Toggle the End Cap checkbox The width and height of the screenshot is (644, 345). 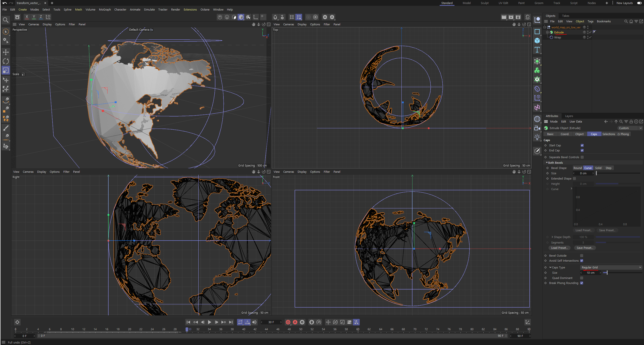(x=582, y=150)
